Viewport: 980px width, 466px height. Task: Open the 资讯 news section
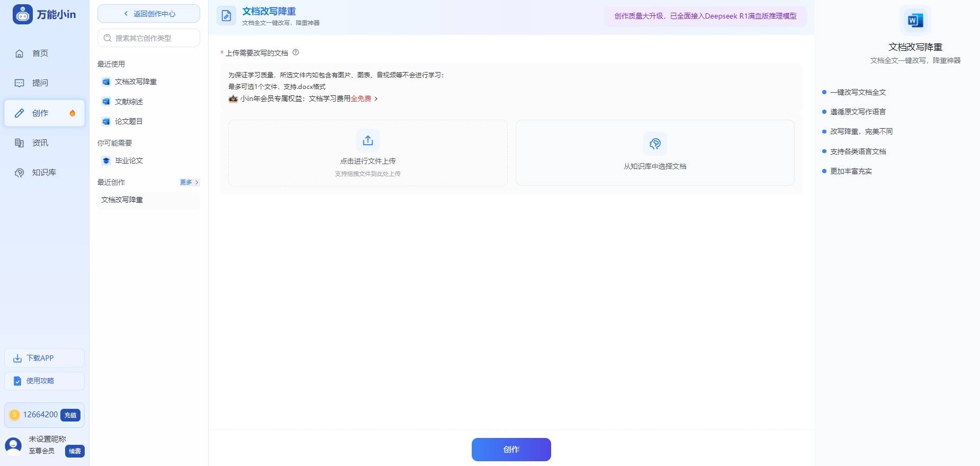point(44,142)
